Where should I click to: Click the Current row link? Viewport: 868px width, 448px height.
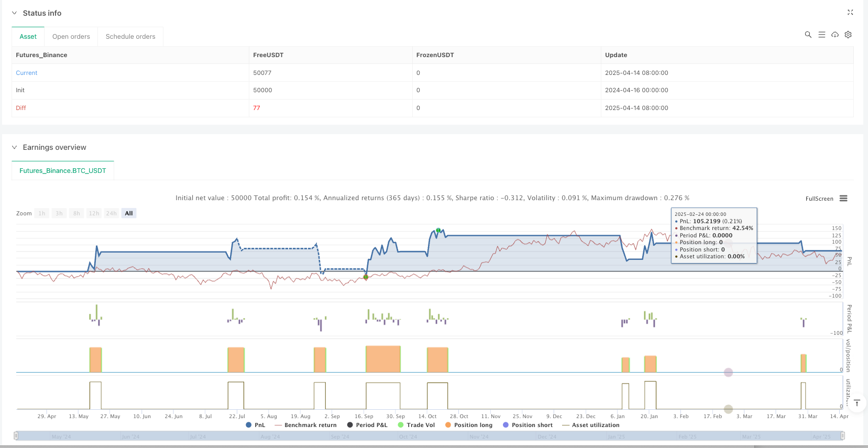(x=27, y=73)
